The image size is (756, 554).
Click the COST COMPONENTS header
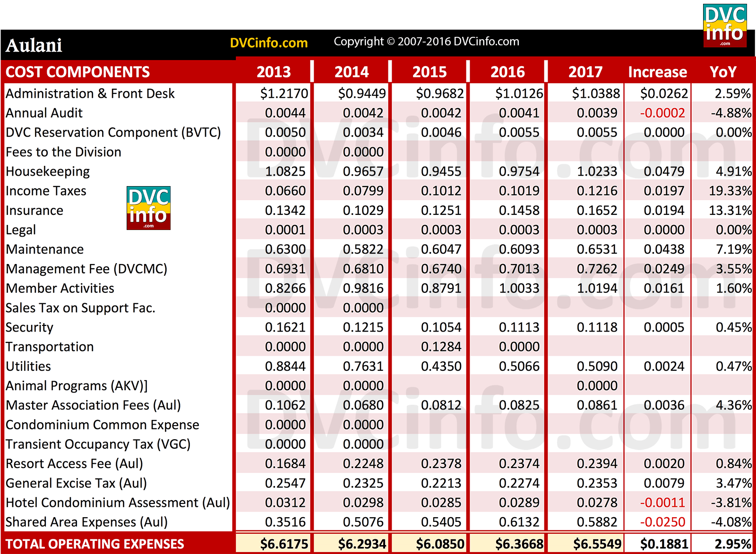coord(77,72)
